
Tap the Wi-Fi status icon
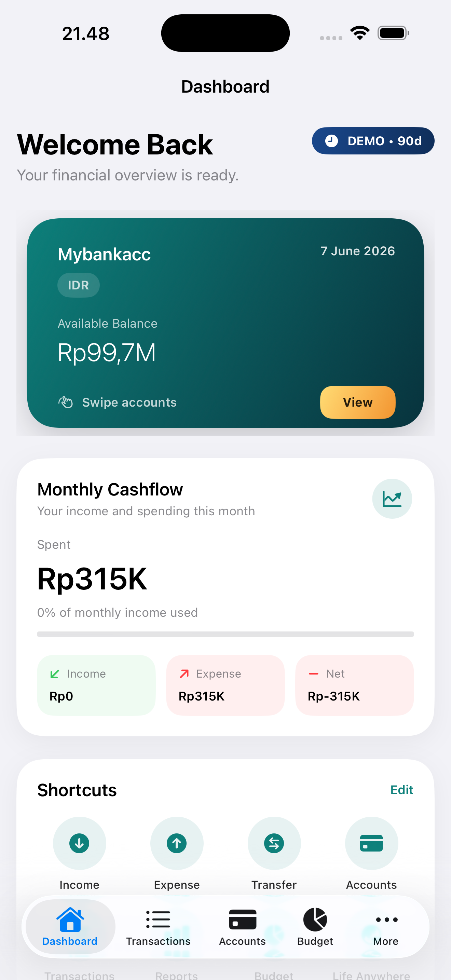360,33
